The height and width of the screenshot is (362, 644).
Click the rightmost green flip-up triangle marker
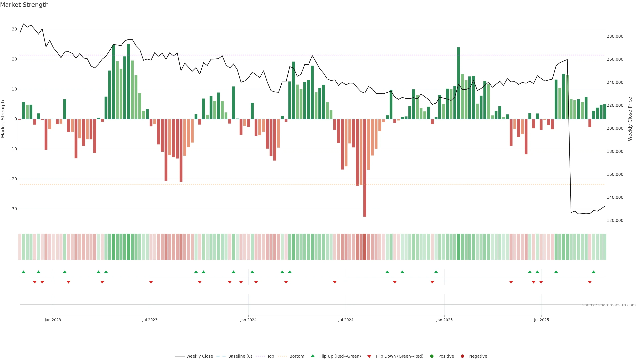click(594, 272)
